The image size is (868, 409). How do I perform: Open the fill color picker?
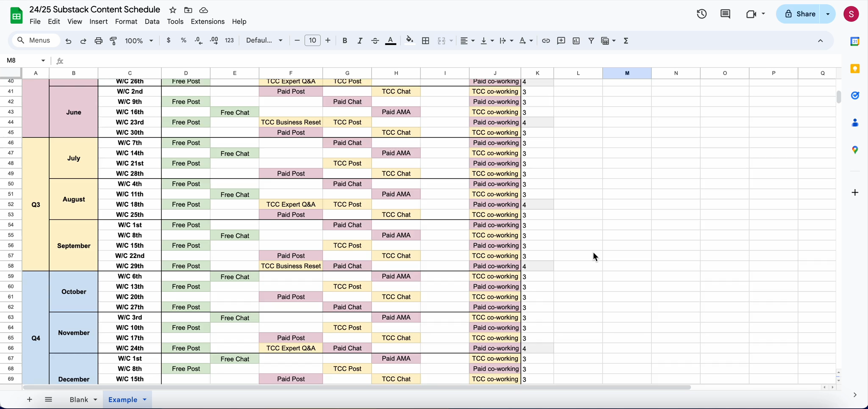click(x=409, y=41)
